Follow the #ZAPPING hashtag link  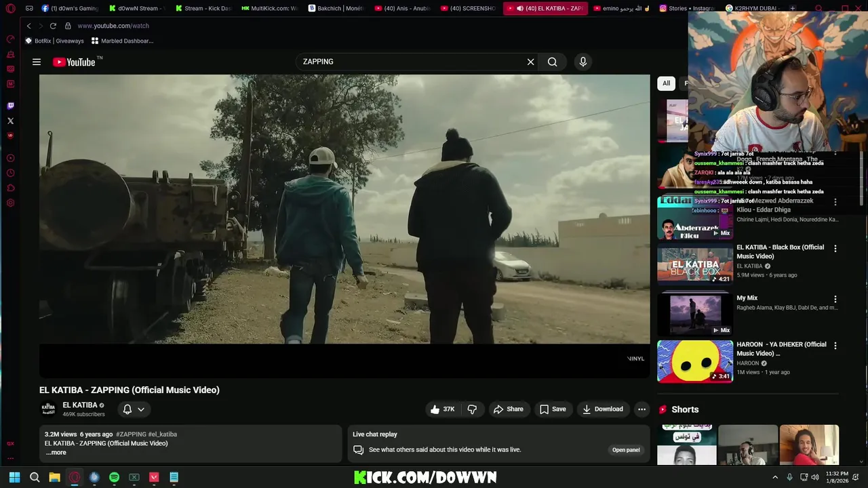point(131,434)
